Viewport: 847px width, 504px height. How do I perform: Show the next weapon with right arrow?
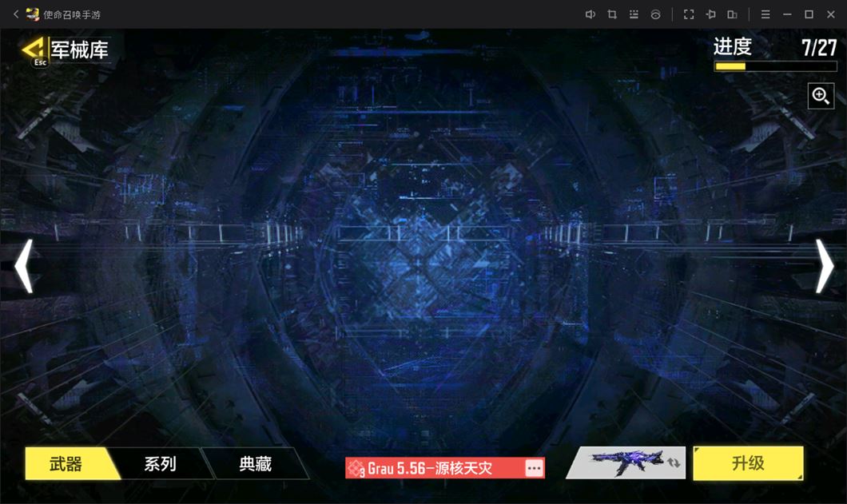824,266
